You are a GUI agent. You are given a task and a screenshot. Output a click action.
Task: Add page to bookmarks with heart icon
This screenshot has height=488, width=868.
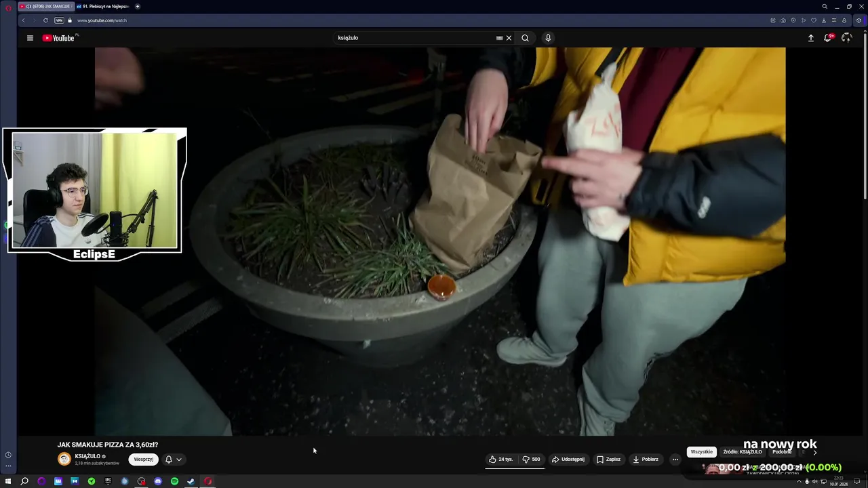(x=814, y=20)
